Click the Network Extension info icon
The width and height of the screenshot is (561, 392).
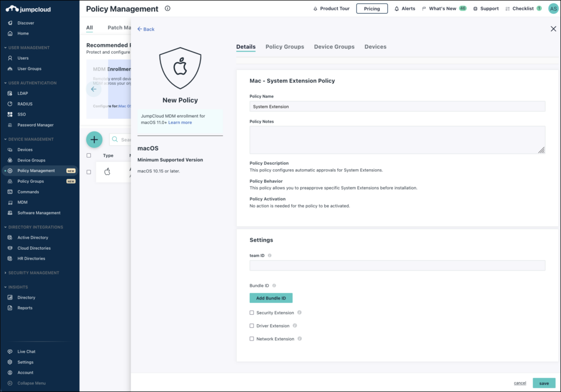(x=300, y=339)
